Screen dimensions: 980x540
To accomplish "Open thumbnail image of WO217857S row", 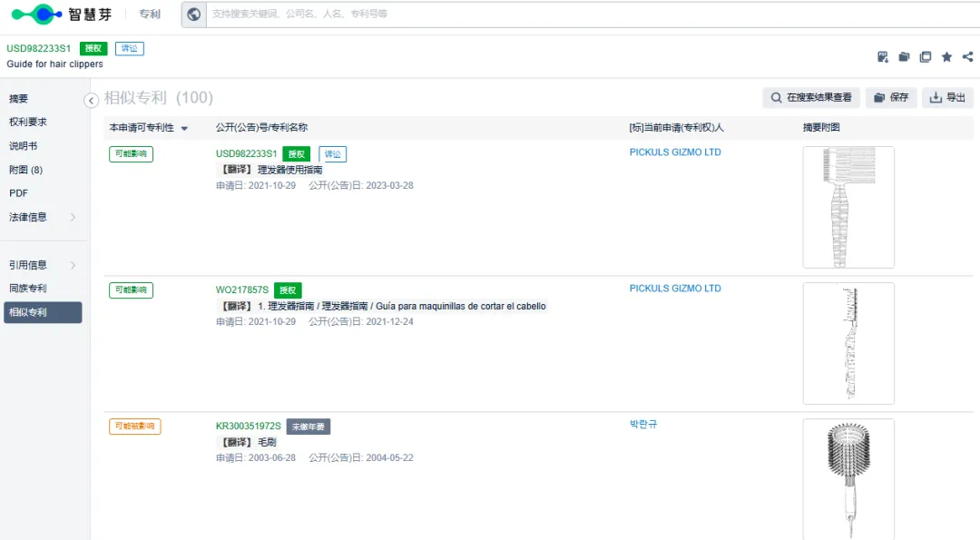I will [848, 344].
